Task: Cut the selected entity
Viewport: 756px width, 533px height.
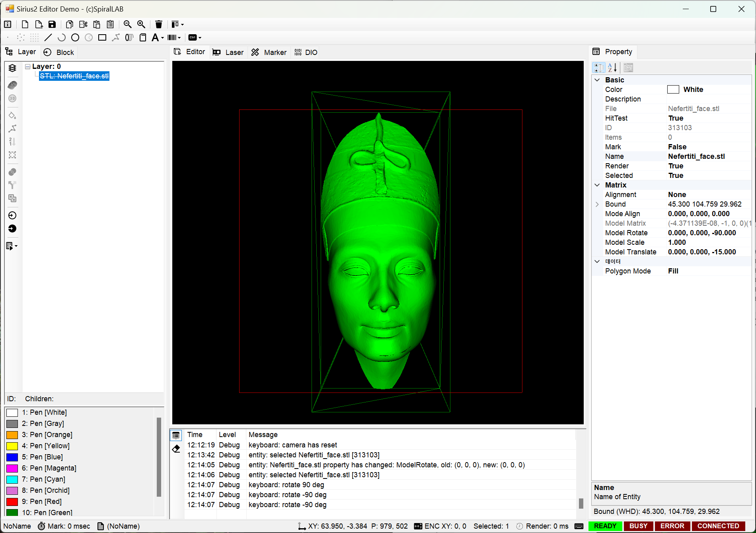Action: tap(83, 24)
